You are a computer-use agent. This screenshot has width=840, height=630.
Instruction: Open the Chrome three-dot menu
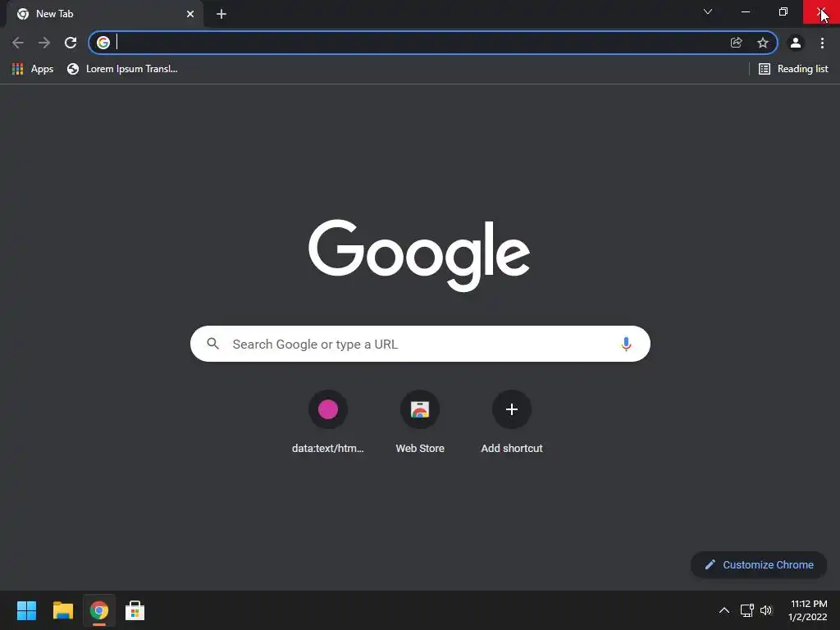pos(822,43)
